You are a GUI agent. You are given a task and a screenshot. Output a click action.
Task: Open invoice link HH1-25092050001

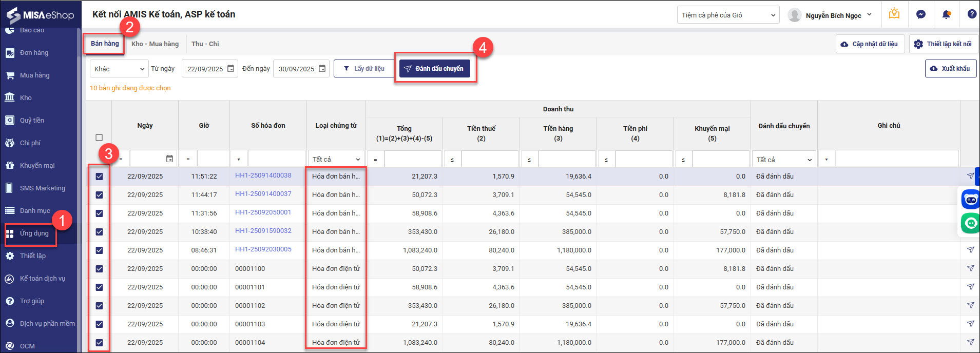click(x=263, y=212)
